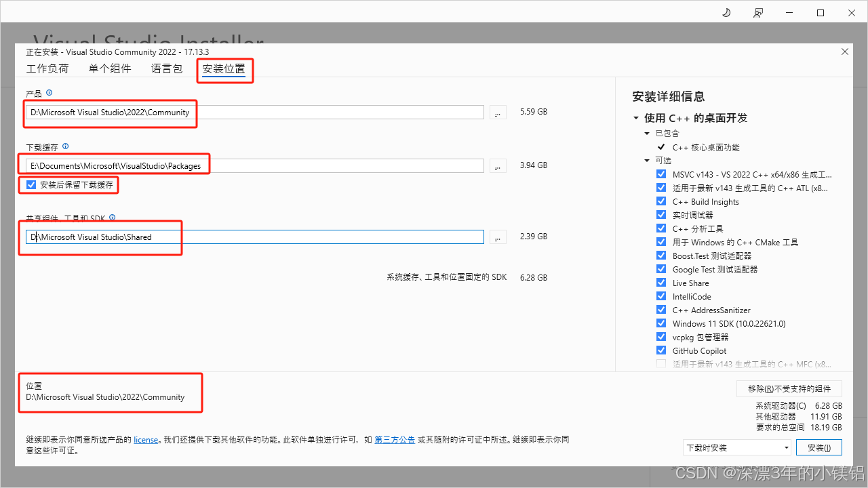868x488 pixels.
Task: Collapse 使用 C++ 的桌面开发 section
Action: coord(636,118)
